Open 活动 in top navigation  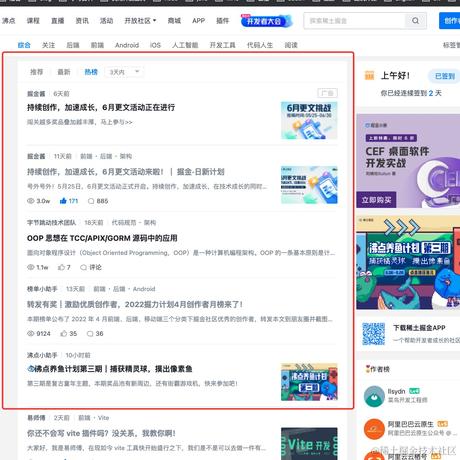[x=106, y=21]
